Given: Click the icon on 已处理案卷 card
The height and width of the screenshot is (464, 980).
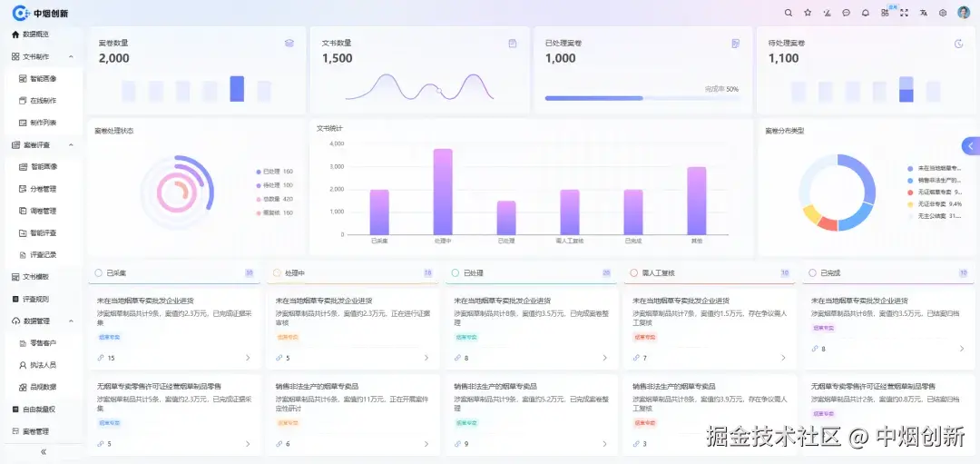Looking at the screenshot, I should 736,44.
